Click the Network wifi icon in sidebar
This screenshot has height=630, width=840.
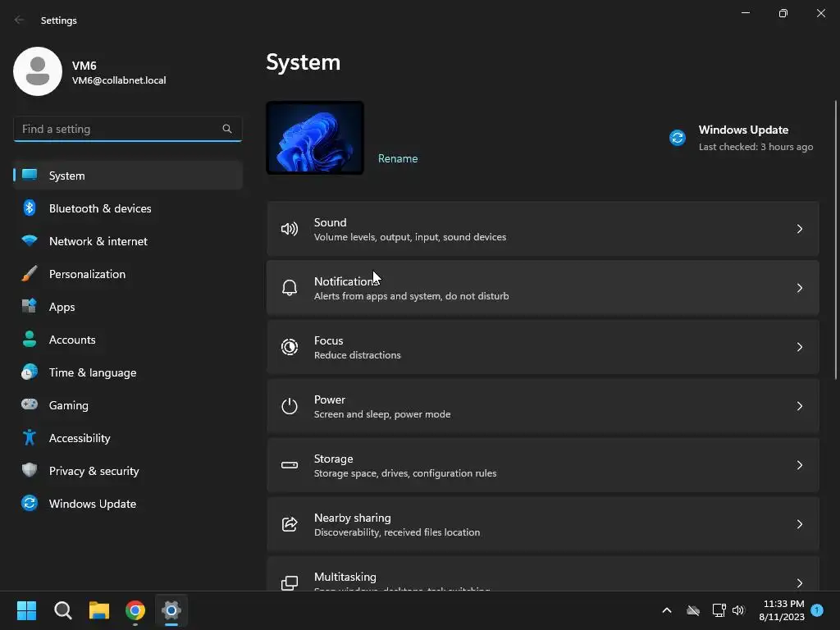point(30,240)
